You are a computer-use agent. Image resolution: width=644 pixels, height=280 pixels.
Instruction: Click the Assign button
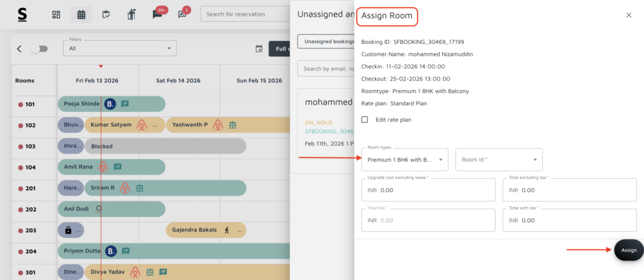click(x=628, y=250)
